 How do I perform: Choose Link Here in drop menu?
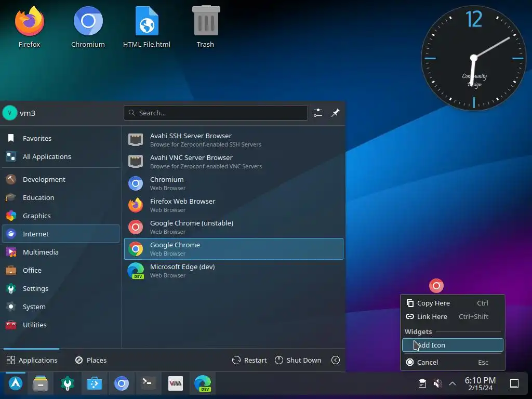click(453, 316)
